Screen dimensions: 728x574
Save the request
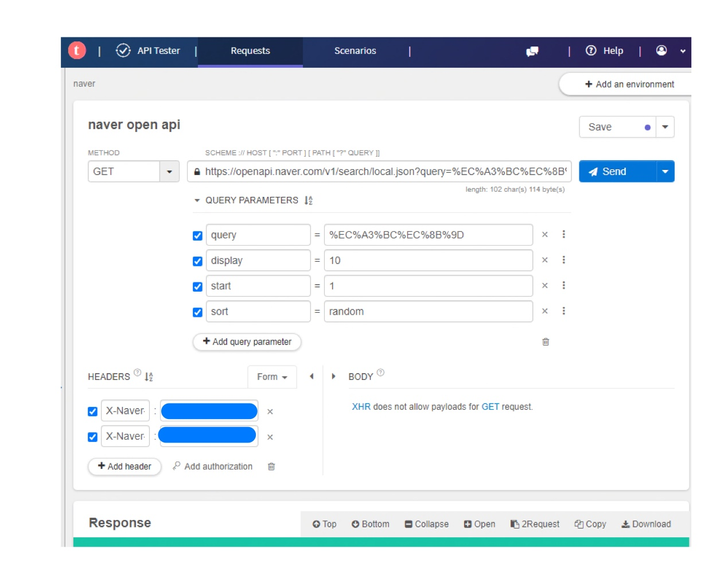pos(617,127)
